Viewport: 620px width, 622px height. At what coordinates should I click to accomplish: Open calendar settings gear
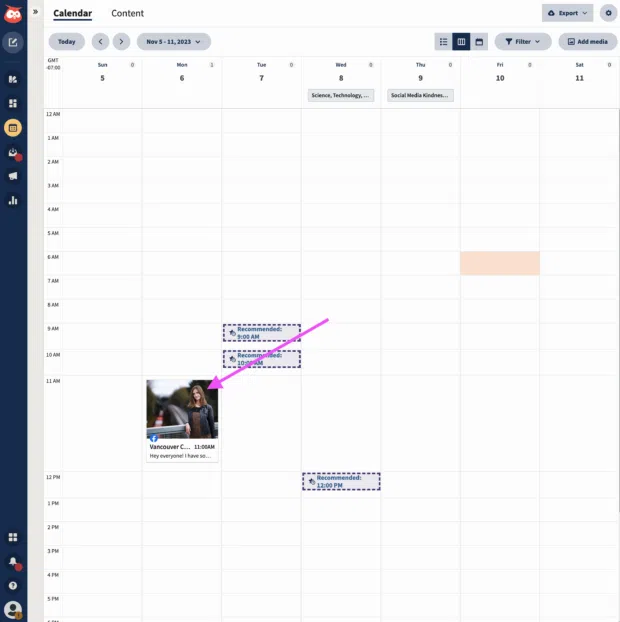point(608,13)
